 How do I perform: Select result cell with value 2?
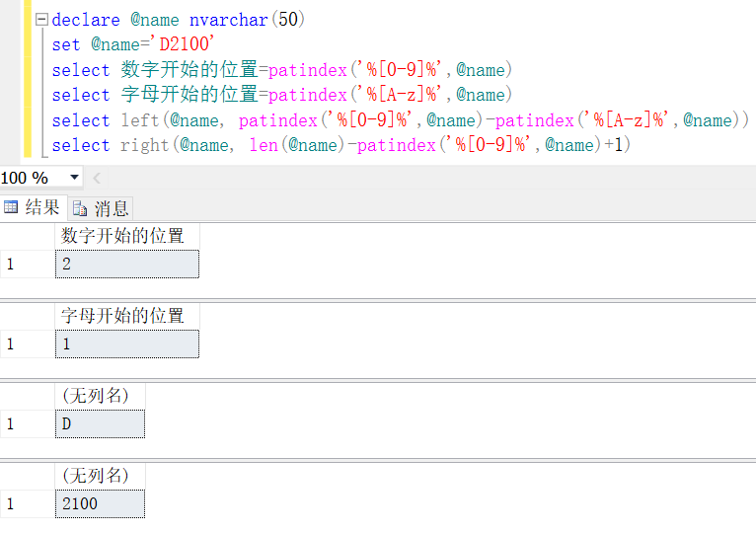[127, 264]
